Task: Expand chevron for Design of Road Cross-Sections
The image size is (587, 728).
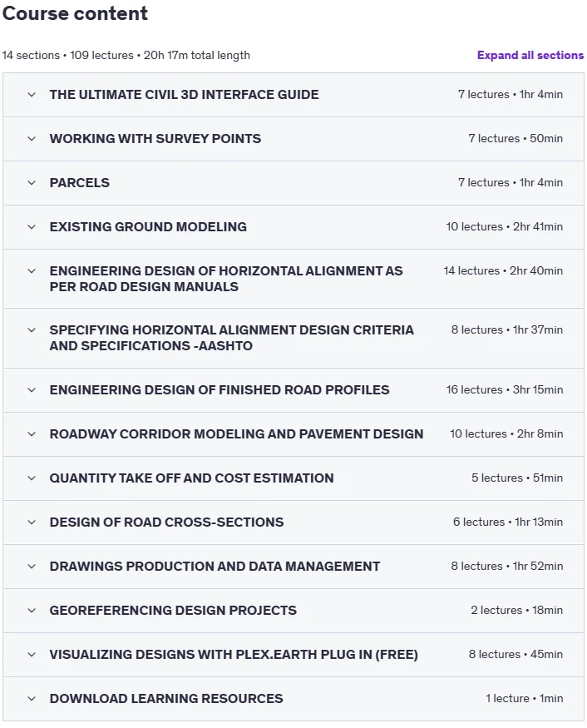Action: click(32, 522)
